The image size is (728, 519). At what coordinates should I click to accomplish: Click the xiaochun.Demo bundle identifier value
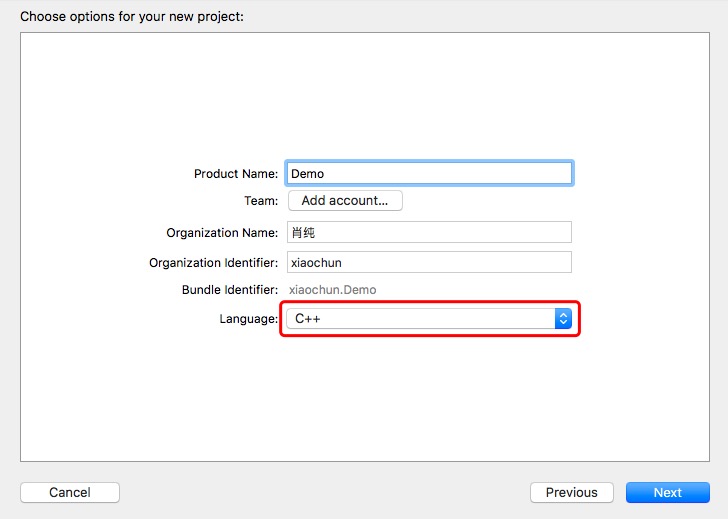(332, 290)
